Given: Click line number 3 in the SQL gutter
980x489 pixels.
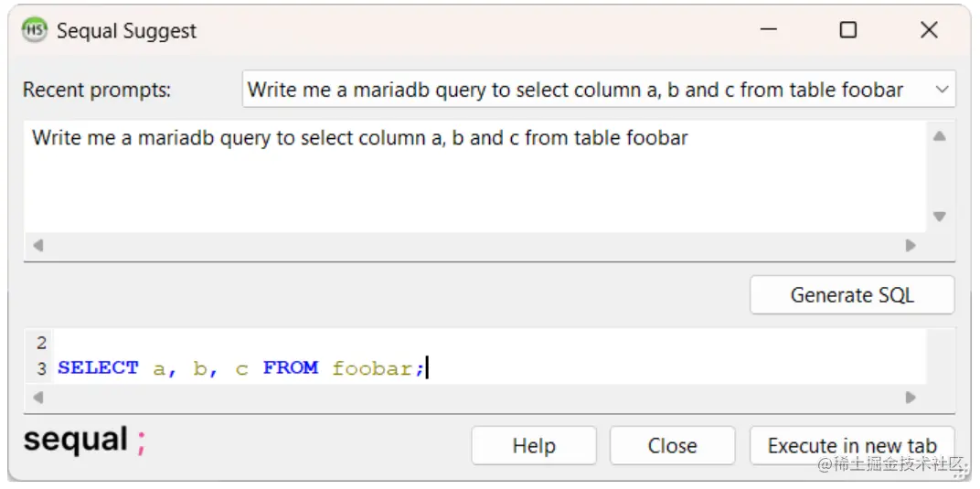Looking at the screenshot, I should click(41, 369).
